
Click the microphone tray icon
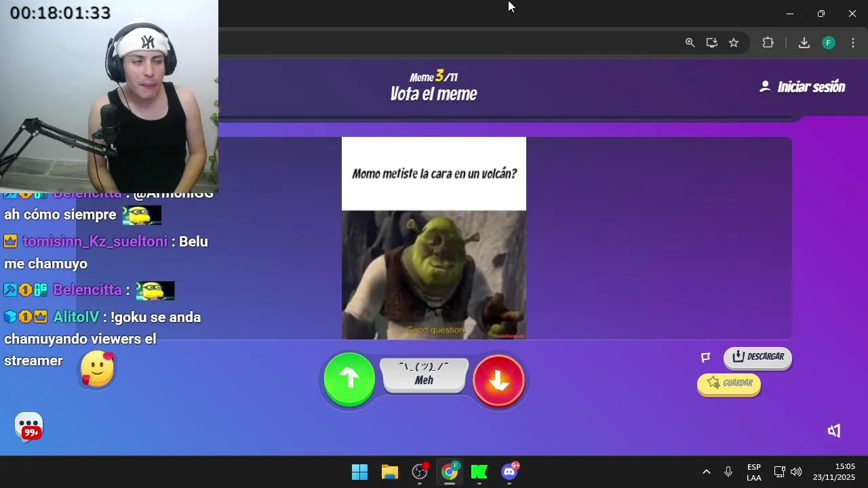pyautogui.click(x=728, y=472)
